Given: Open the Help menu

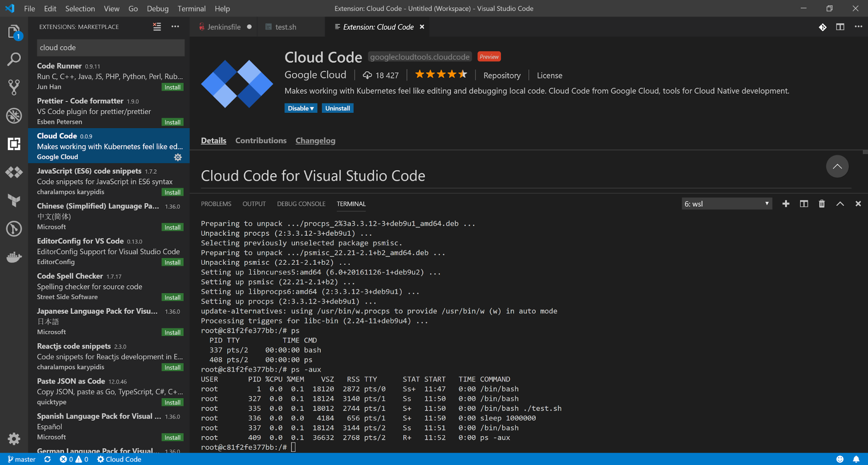Looking at the screenshot, I should pyautogui.click(x=222, y=8).
